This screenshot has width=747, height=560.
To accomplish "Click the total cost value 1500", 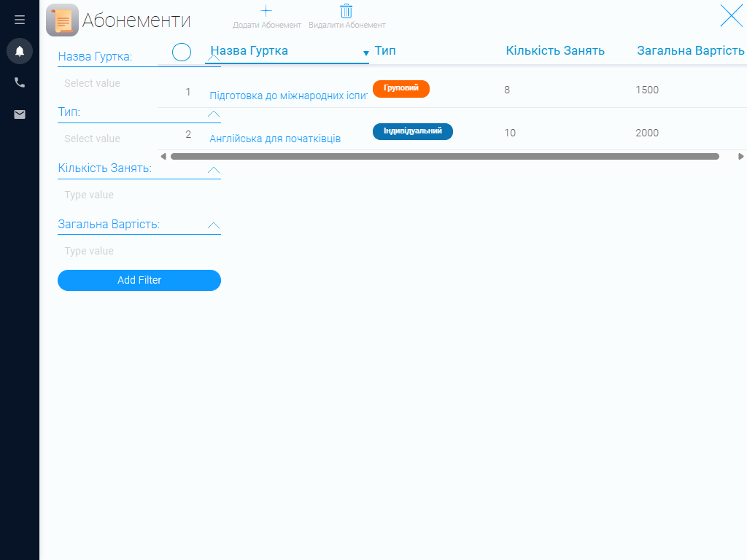I will (647, 90).
